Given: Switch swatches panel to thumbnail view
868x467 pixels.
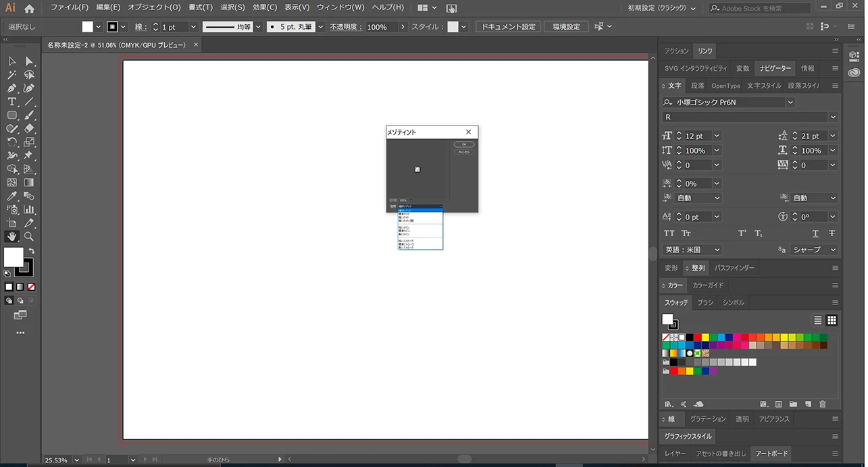Looking at the screenshot, I should tap(832, 320).
